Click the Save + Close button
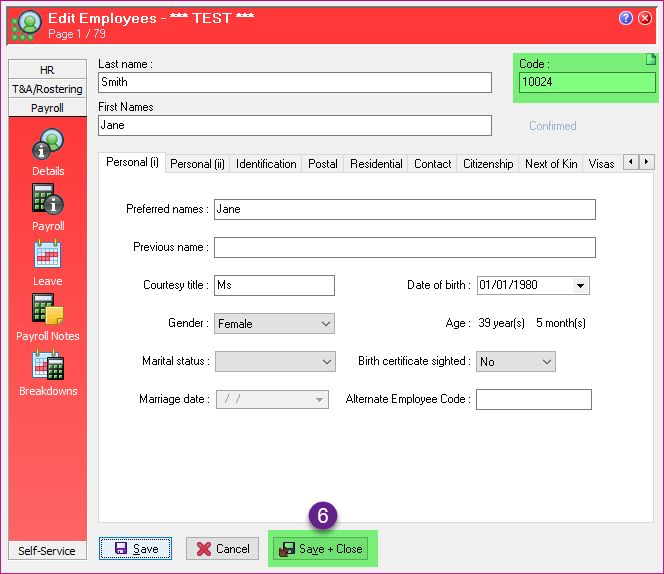Viewport: 664px width, 574px height. click(x=323, y=549)
